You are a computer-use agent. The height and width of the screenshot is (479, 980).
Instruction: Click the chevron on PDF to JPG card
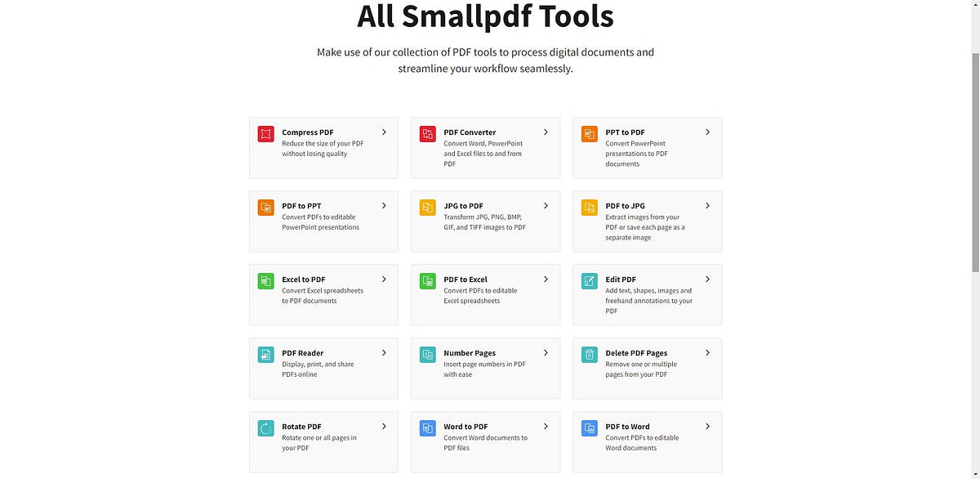click(x=708, y=205)
